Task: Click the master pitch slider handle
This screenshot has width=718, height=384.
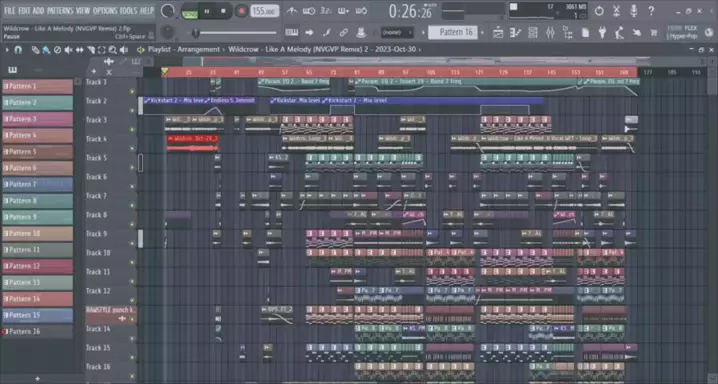Action: click(x=196, y=33)
